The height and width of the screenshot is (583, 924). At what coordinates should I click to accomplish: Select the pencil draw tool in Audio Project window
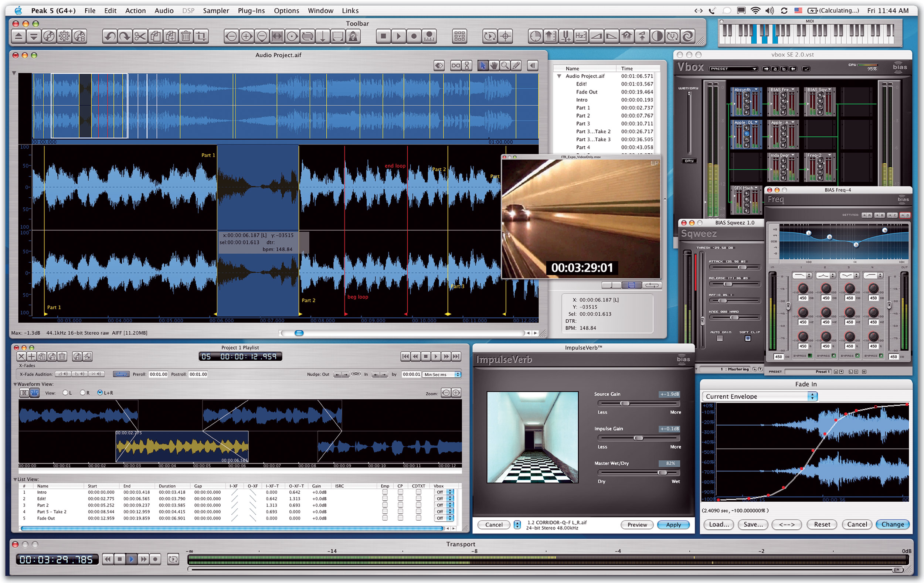(x=516, y=66)
